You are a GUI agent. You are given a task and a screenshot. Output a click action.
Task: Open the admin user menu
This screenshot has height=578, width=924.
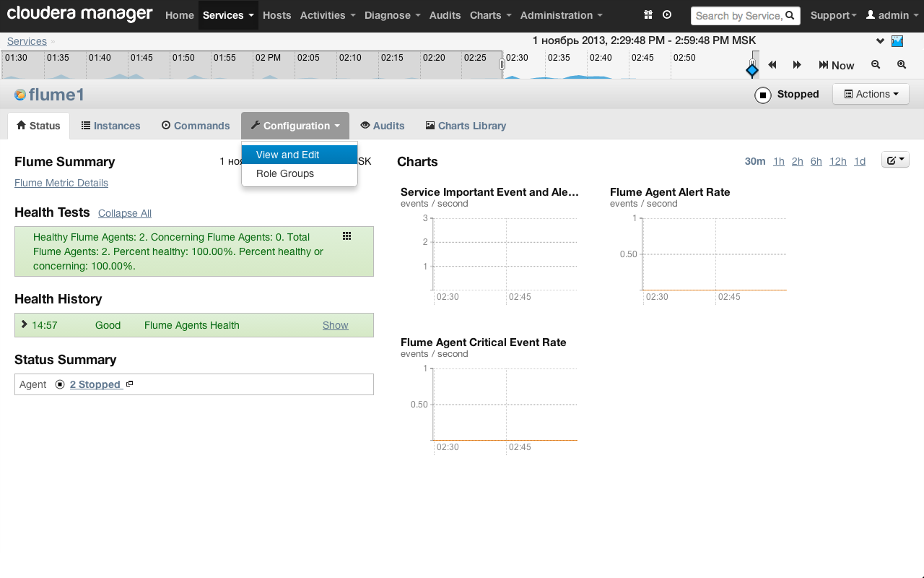click(892, 15)
